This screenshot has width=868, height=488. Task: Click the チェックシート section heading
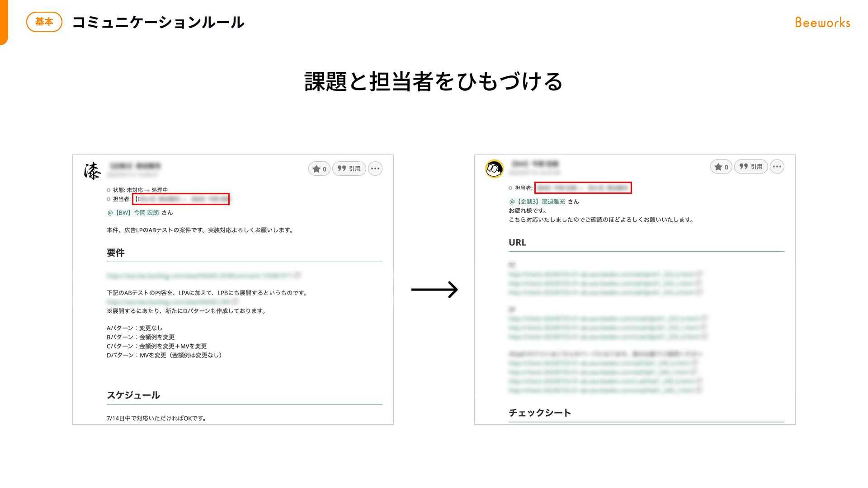(540, 413)
